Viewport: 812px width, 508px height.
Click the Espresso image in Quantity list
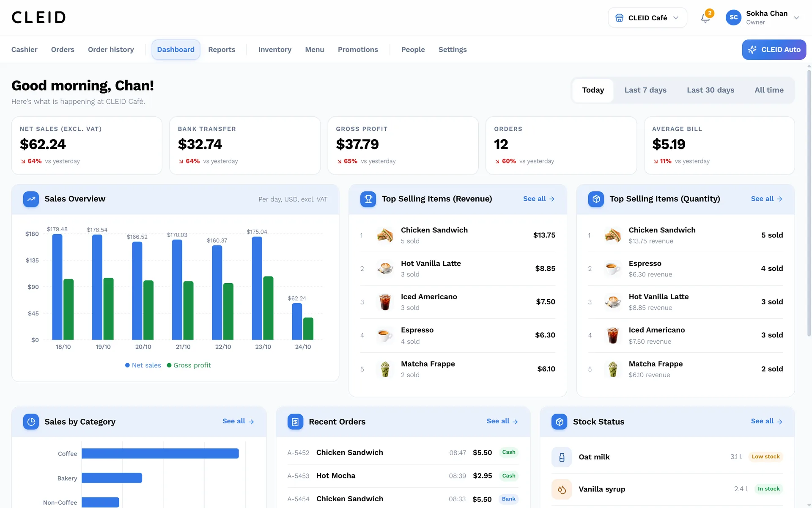click(613, 269)
